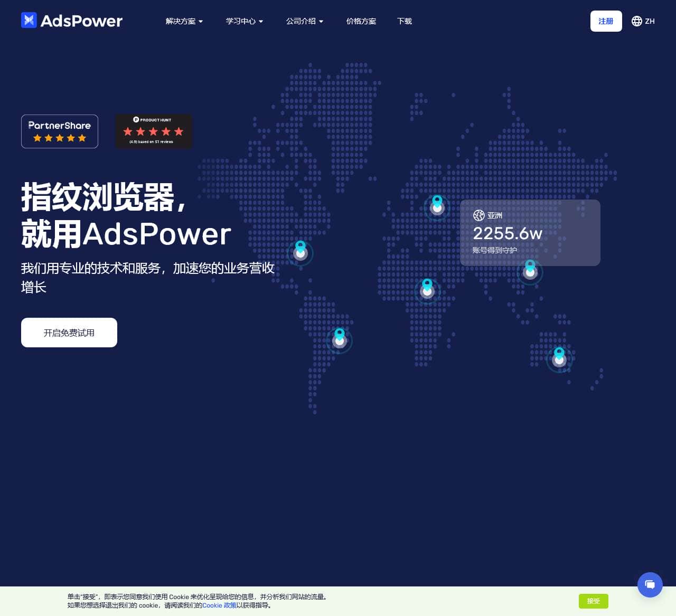Click the 2255.6w statistic text
This screenshot has width=676, height=616.
pyautogui.click(x=508, y=233)
